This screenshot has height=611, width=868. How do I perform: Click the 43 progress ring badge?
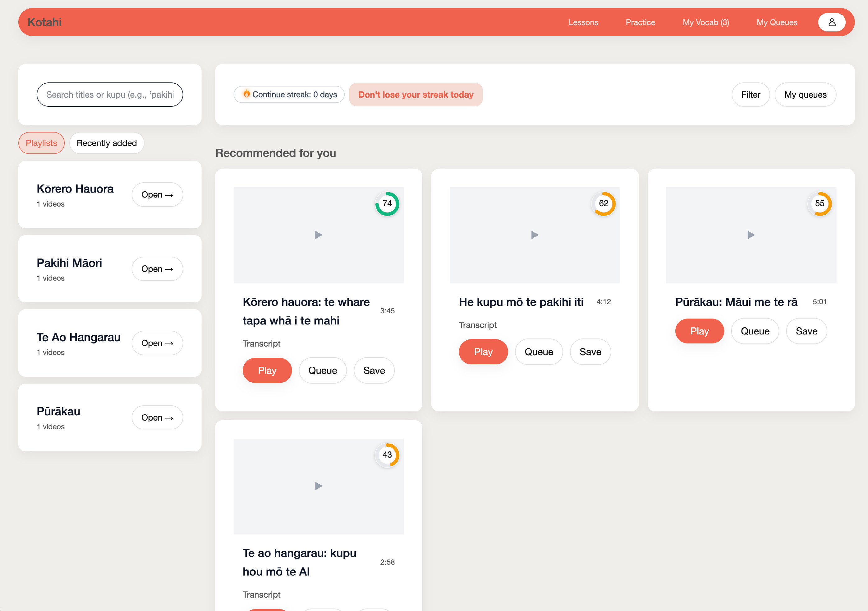(387, 455)
